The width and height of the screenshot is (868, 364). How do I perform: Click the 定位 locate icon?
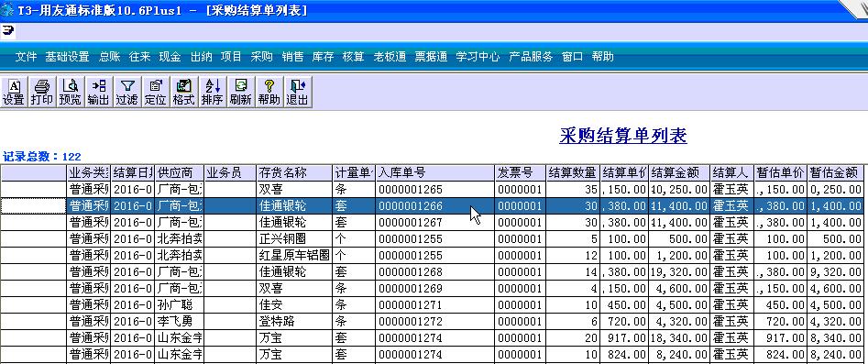coord(156,92)
